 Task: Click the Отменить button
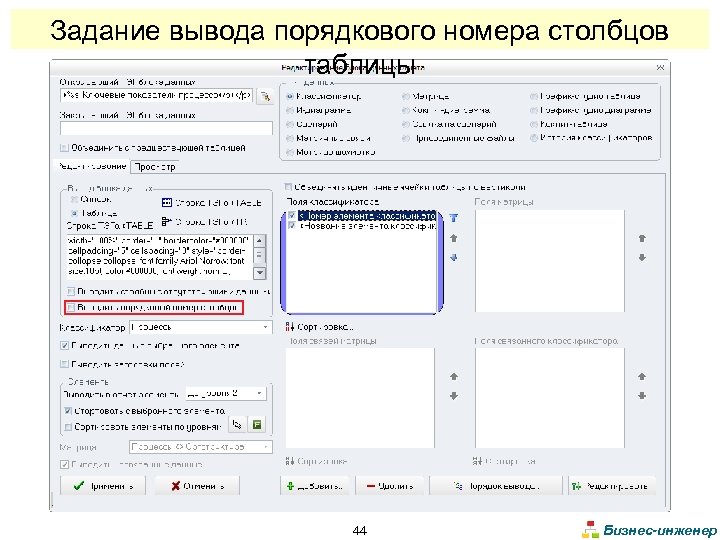(x=197, y=486)
